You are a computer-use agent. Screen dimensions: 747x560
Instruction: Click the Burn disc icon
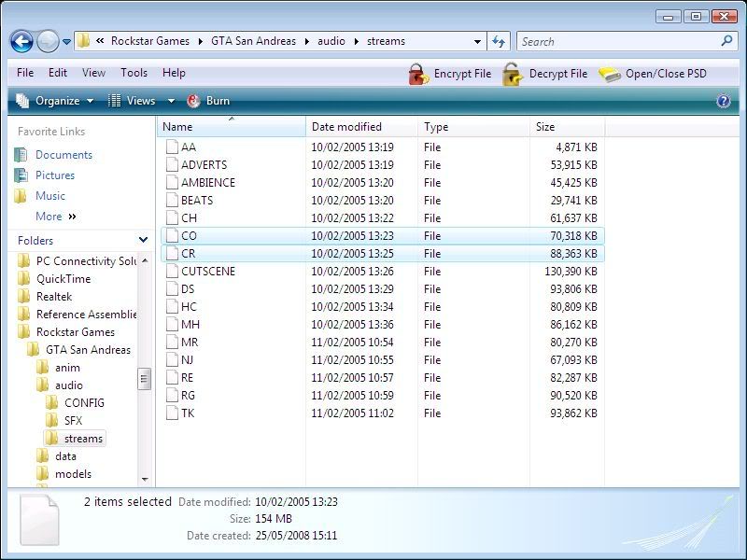[x=193, y=101]
